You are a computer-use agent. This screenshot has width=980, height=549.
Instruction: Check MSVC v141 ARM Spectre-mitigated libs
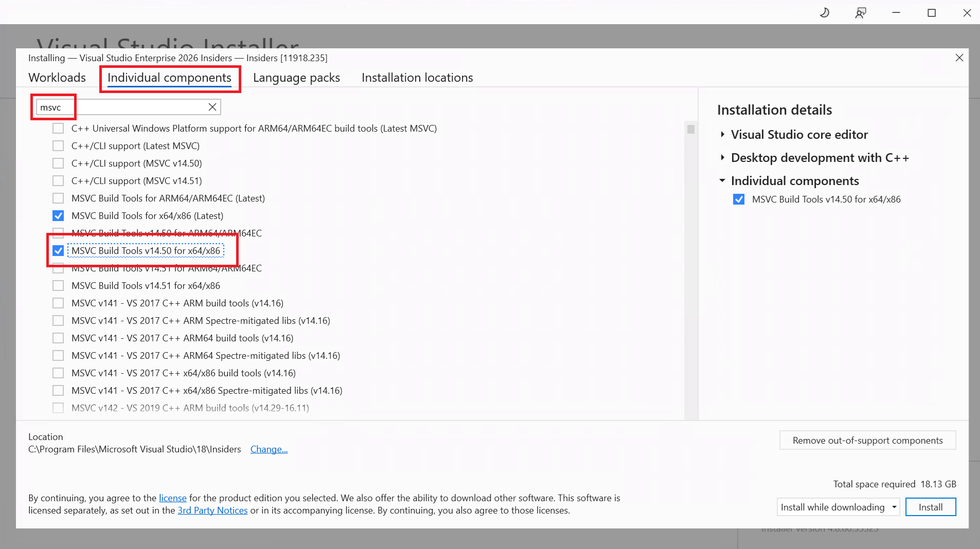(x=58, y=321)
